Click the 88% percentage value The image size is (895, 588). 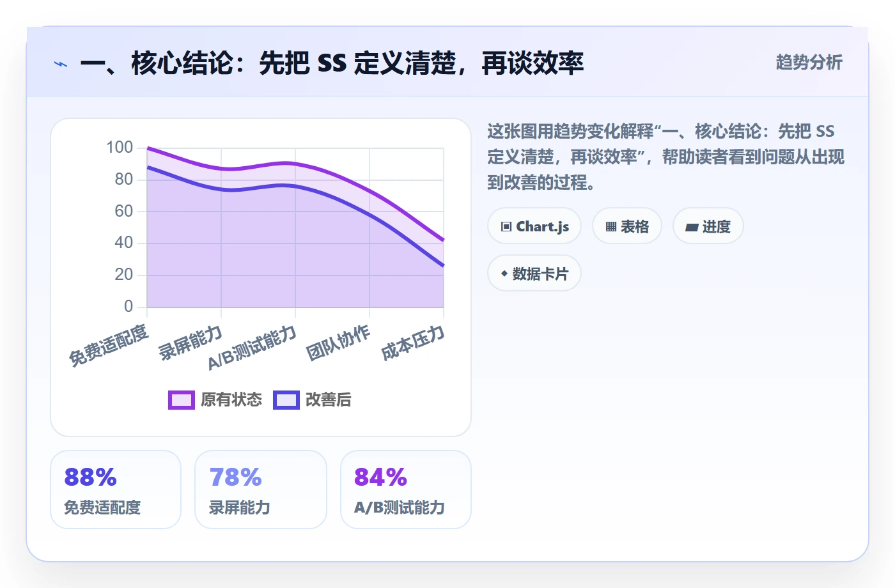point(91,477)
